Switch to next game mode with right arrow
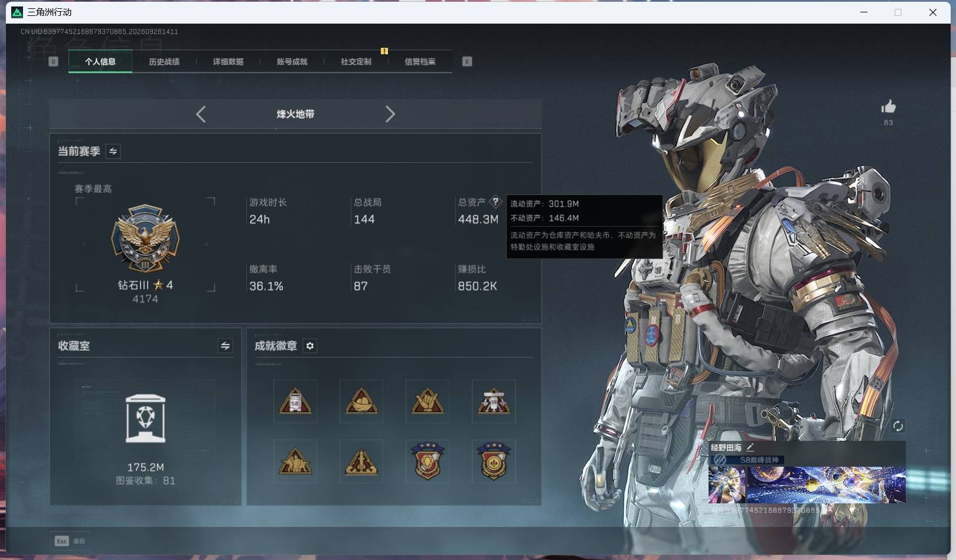 (390, 114)
